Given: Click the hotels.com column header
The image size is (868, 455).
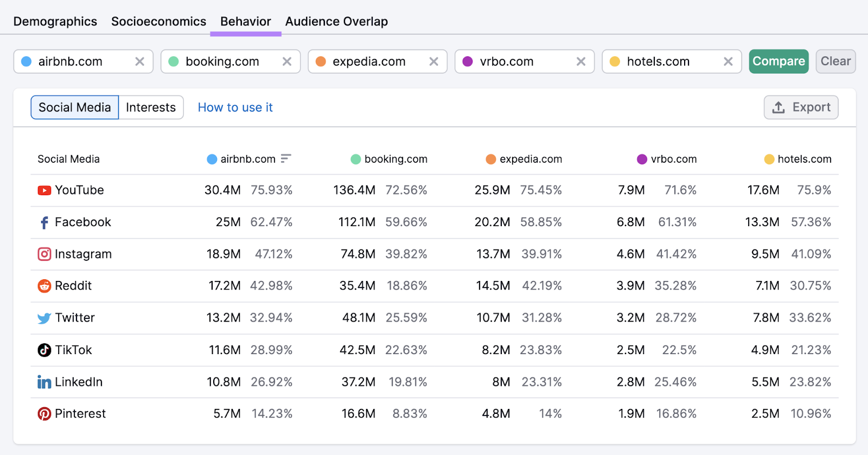Looking at the screenshot, I should click(798, 159).
